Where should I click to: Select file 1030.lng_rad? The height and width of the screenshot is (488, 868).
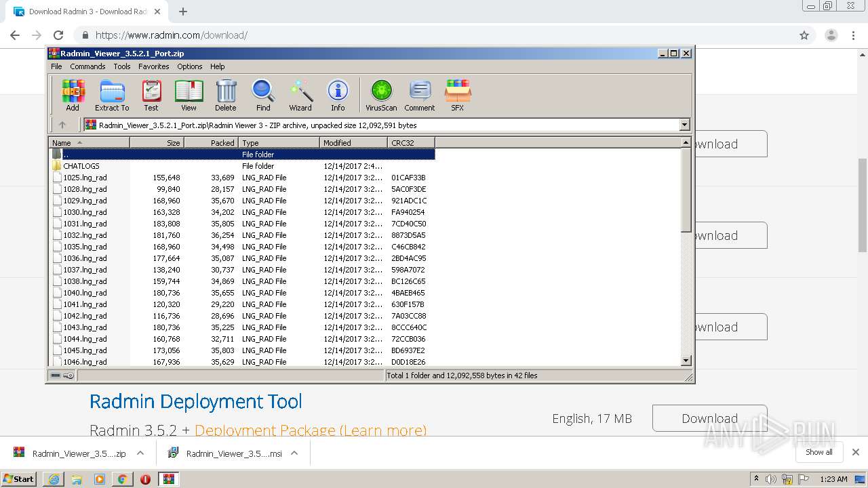click(241, 212)
